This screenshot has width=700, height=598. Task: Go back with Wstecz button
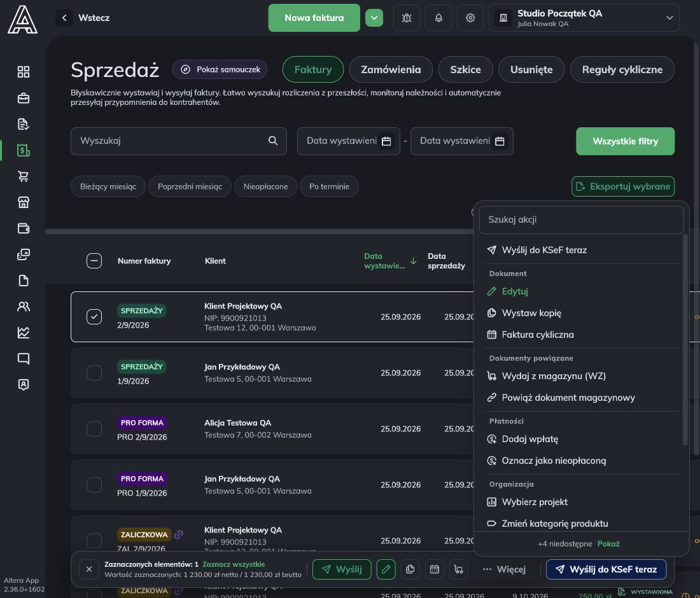(83, 18)
